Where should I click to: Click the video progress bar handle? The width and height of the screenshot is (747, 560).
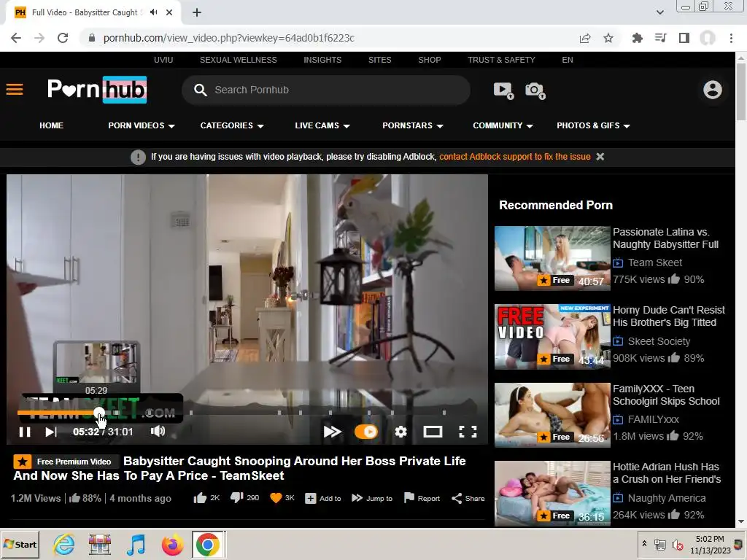pos(98,413)
